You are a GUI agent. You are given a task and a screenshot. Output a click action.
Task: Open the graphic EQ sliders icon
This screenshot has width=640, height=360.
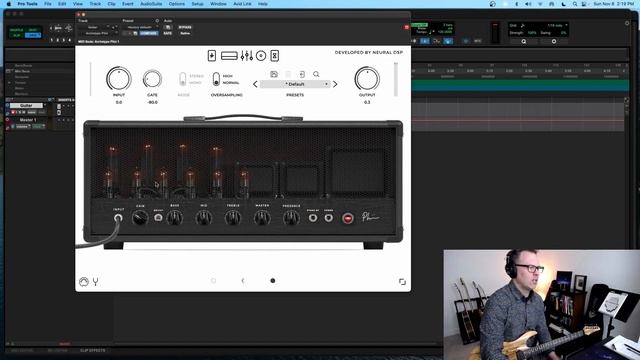tap(247, 56)
